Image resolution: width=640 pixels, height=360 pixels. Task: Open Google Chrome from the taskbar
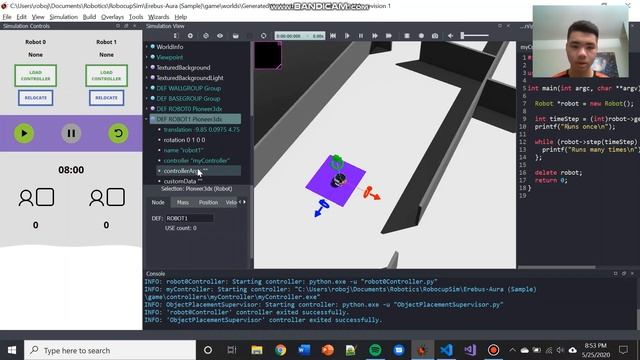tap(280, 350)
